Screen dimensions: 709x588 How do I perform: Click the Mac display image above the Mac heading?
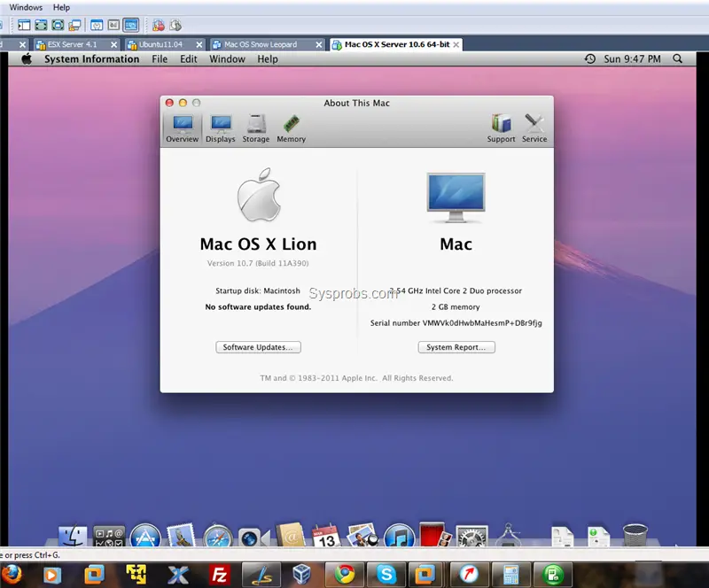[456, 197]
